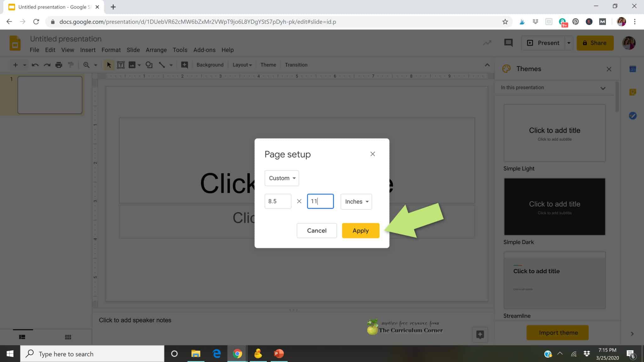Click the Import theme button
Viewport: 644px width, 362px height.
click(x=557, y=332)
